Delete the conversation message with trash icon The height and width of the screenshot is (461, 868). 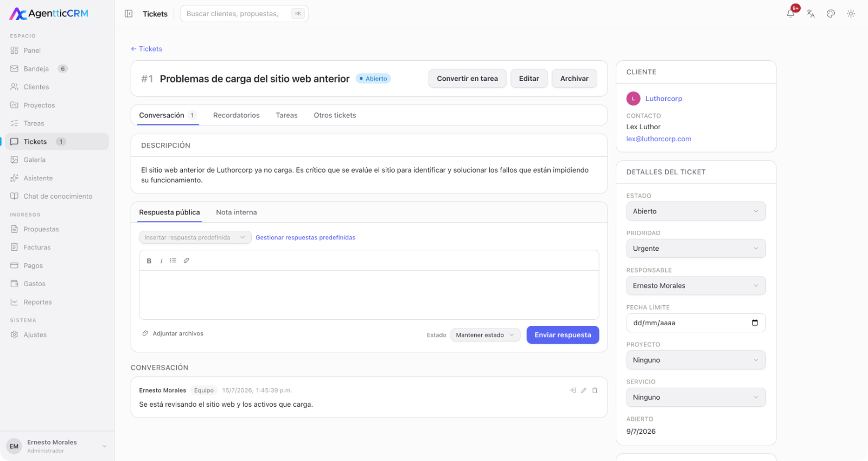(x=595, y=390)
